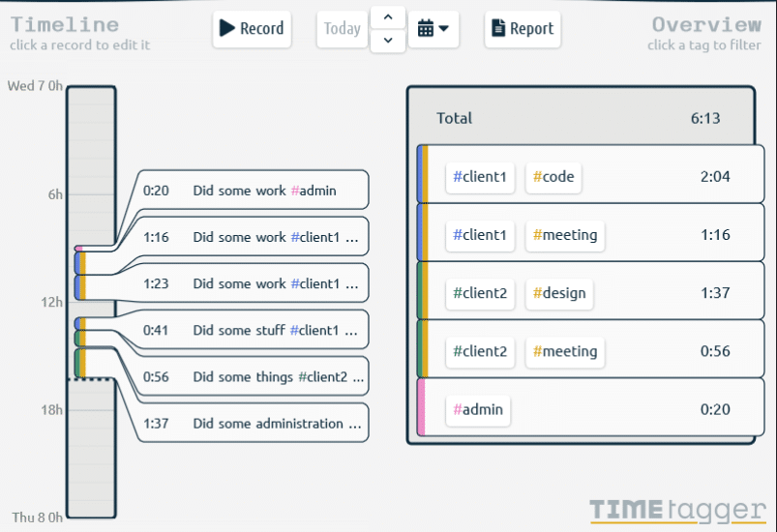Open the calendar date range dropdown

433,29
